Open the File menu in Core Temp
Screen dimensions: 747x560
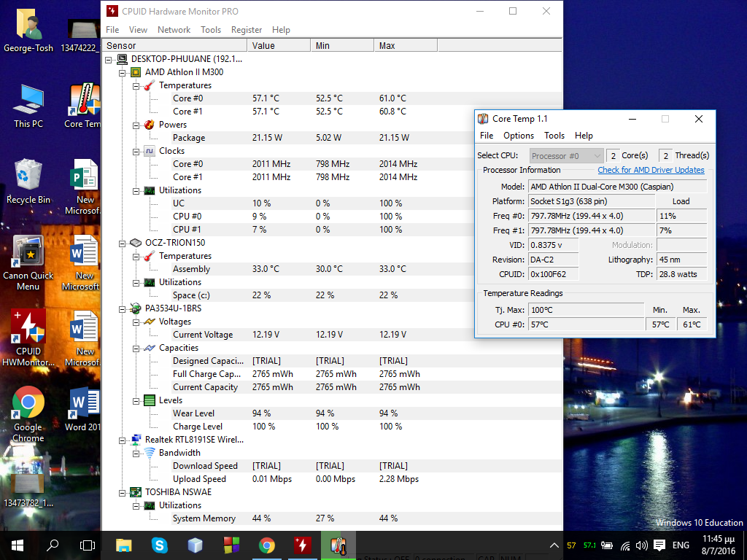[487, 136]
